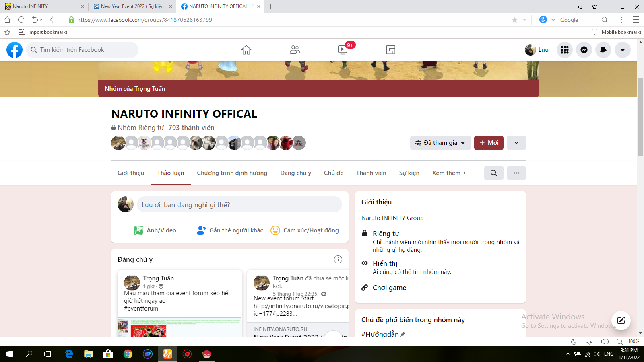The height and width of the screenshot is (362, 644).
Task: Open Facebook Watch video icon
Action: (343, 50)
